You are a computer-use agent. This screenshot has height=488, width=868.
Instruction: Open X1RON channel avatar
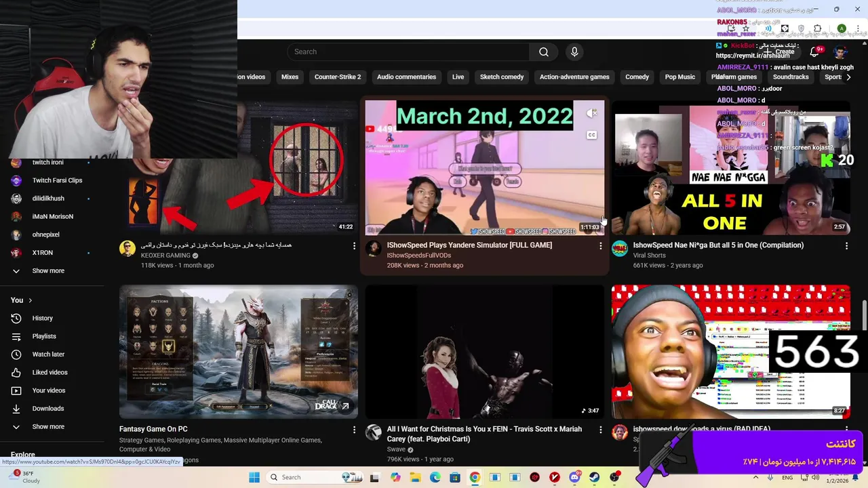point(16,253)
